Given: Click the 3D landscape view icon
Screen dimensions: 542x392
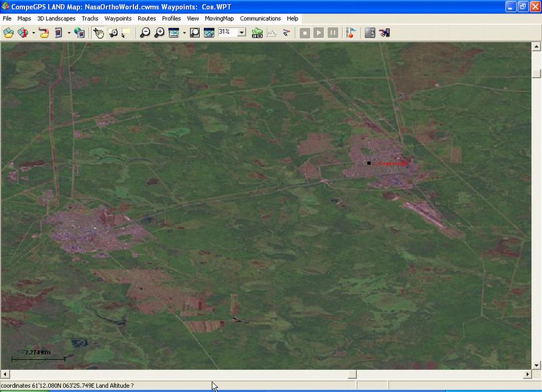Looking at the screenshot, I should point(257,32).
